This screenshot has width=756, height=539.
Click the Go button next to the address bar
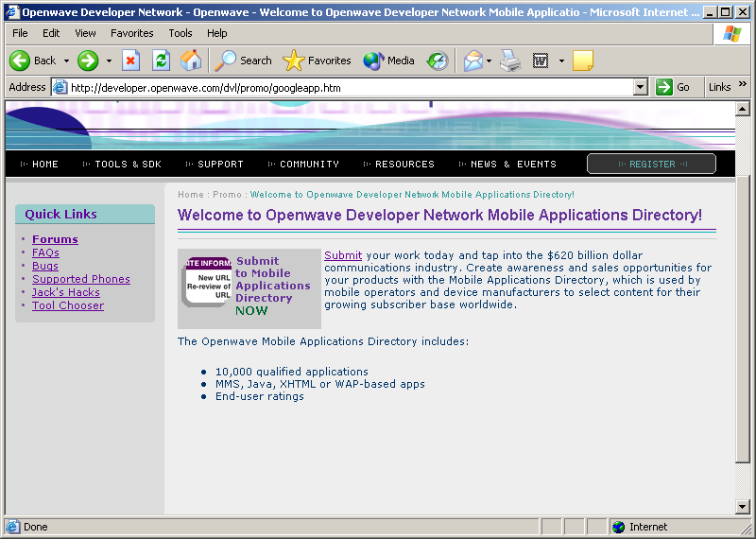point(674,87)
